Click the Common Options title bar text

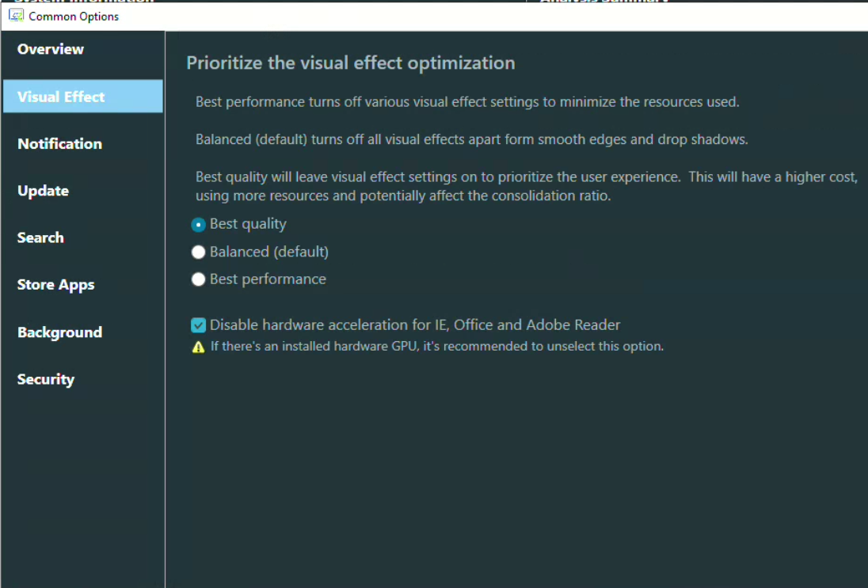pyautogui.click(x=74, y=16)
